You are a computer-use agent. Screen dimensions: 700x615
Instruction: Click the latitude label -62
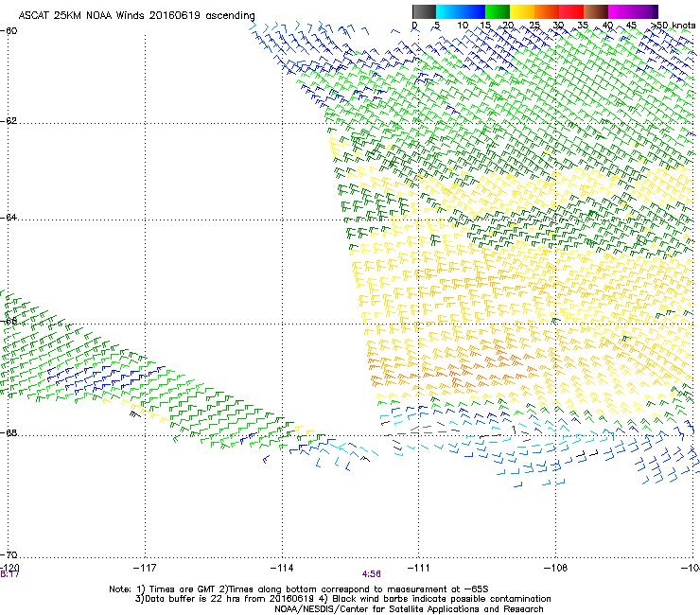[x=9, y=121]
